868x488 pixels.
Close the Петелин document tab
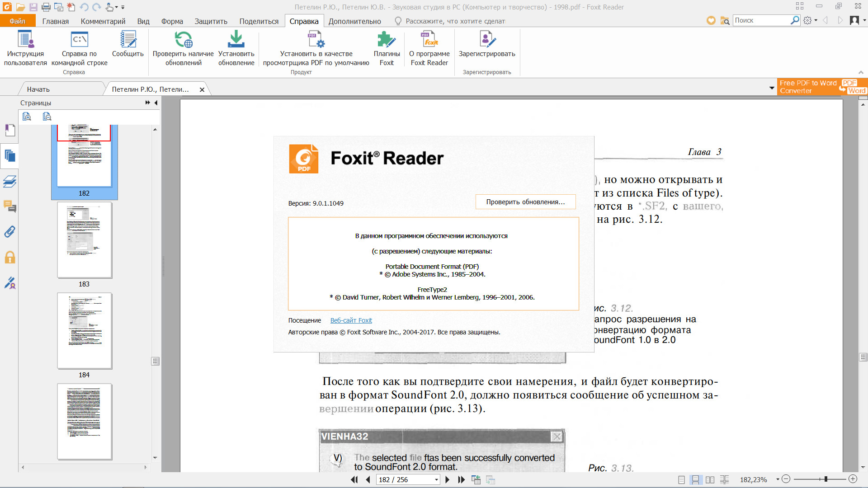point(202,89)
